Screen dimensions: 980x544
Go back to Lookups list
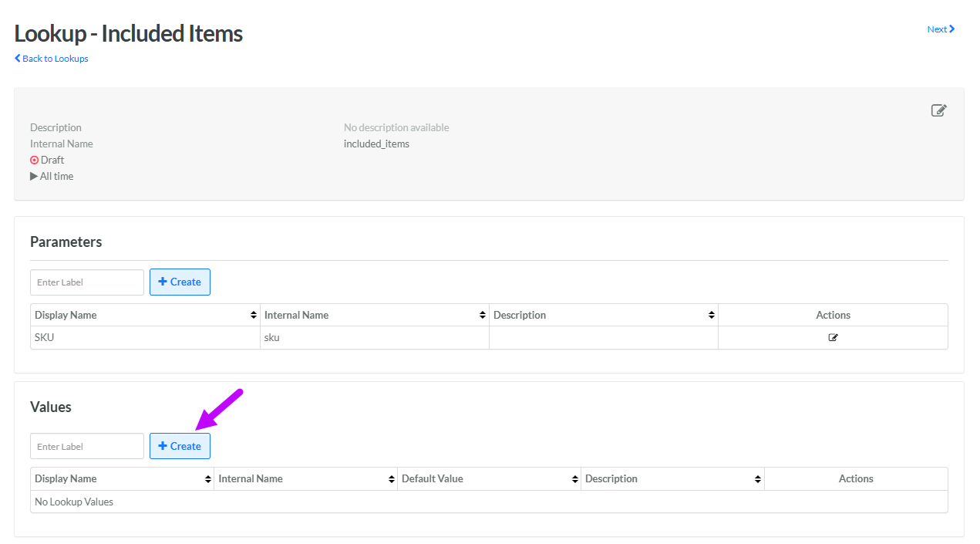[52, 59]
